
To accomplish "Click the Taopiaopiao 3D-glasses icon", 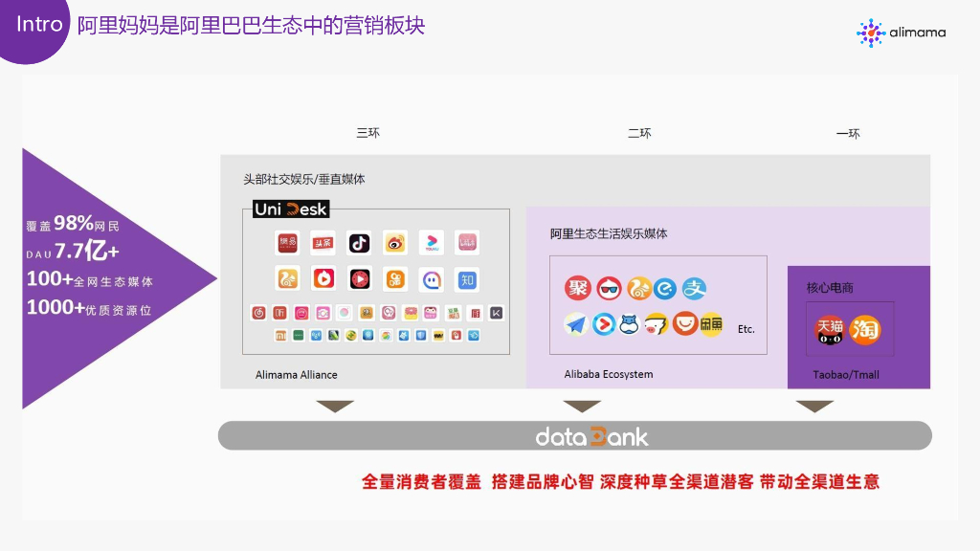I will pyautogui.click(x=609, y=289).
